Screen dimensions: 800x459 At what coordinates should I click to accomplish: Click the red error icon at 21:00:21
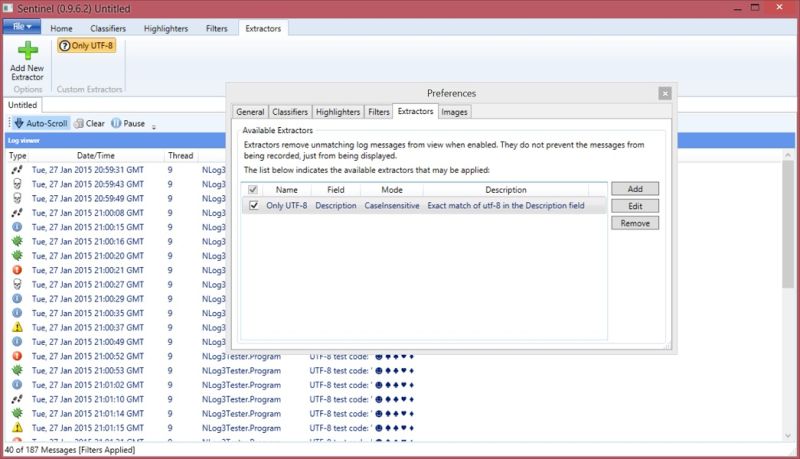(17, 270)
